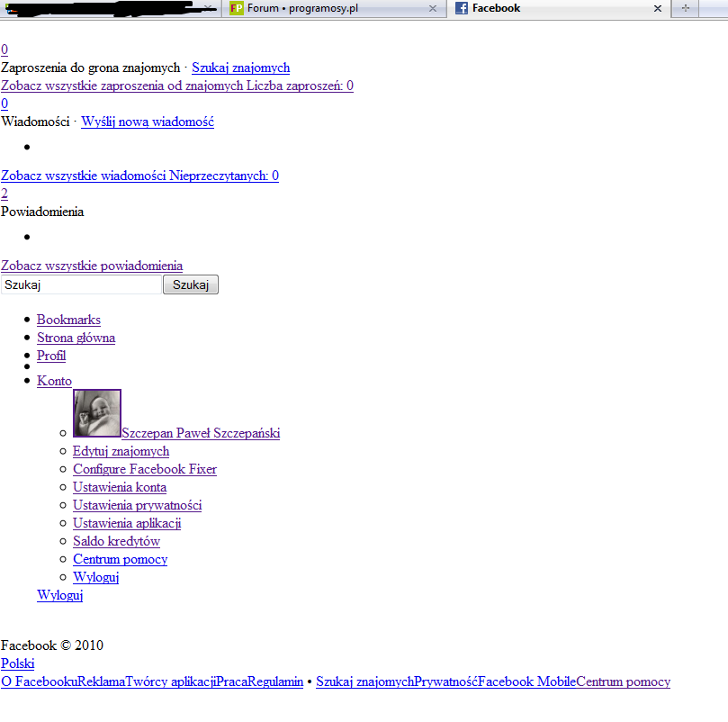
Task: Open Configure Facebook Fixer
Action: (x=145, y=469)
